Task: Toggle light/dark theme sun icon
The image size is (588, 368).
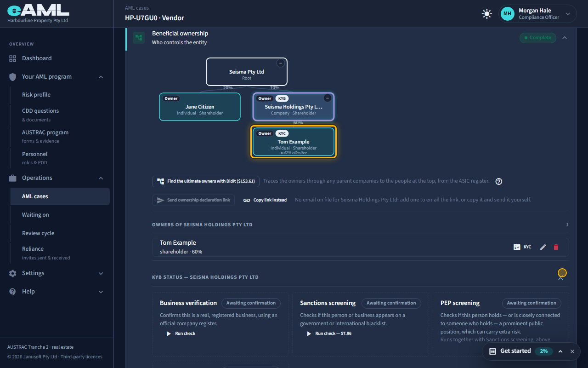Action: point(487,14)
